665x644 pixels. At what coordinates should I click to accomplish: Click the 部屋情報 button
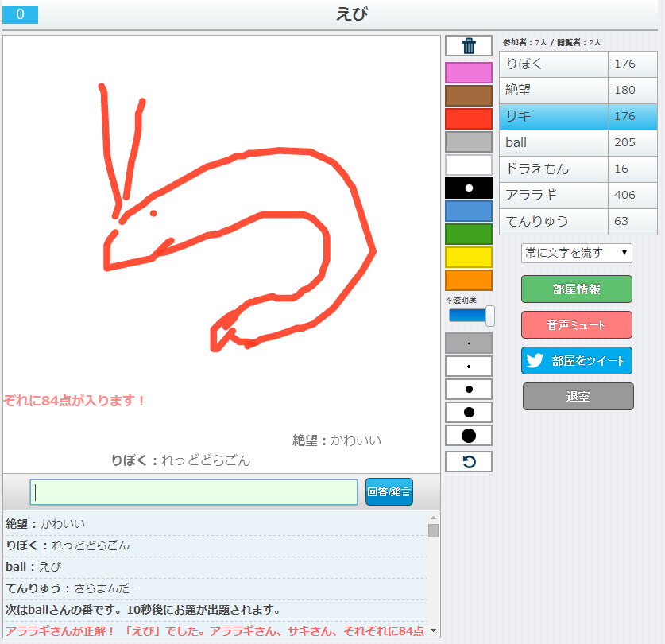point(576,289)
